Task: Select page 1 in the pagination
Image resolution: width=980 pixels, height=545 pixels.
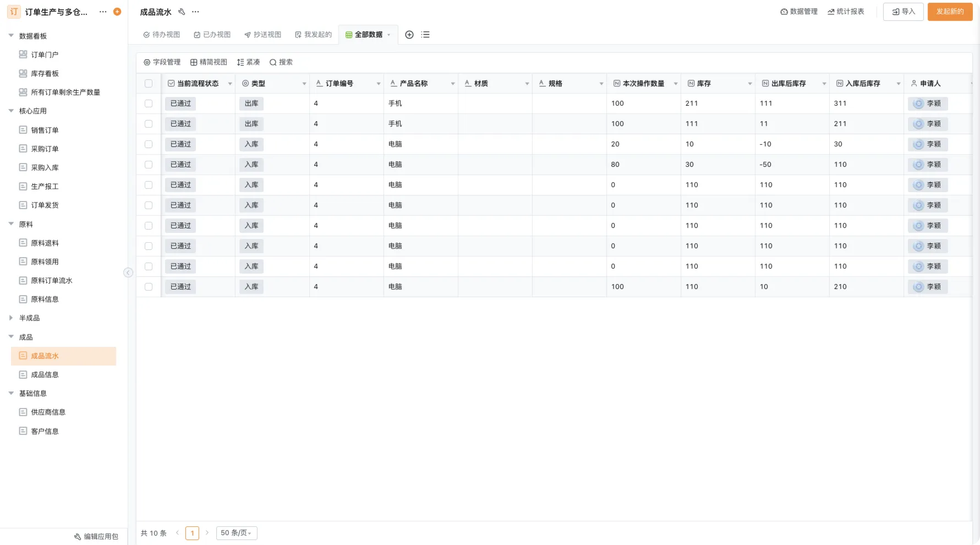Action: 192,533
